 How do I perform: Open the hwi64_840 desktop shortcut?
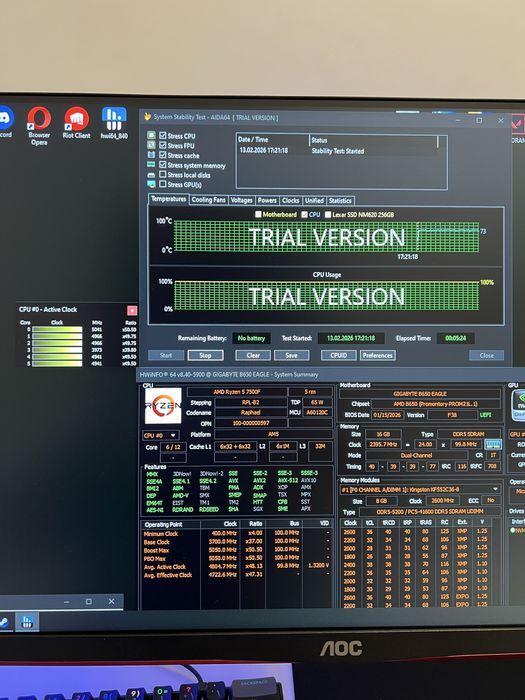coord(114,123)
